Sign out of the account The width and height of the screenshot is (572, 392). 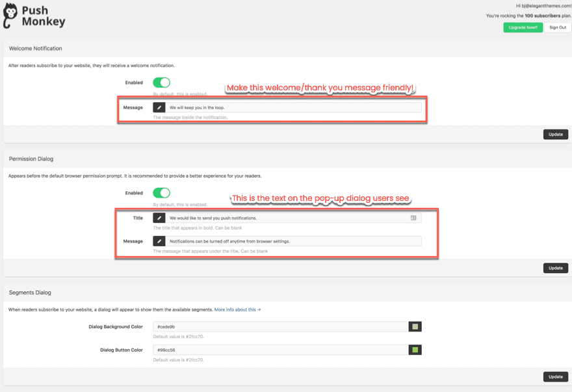coord(558,27)
